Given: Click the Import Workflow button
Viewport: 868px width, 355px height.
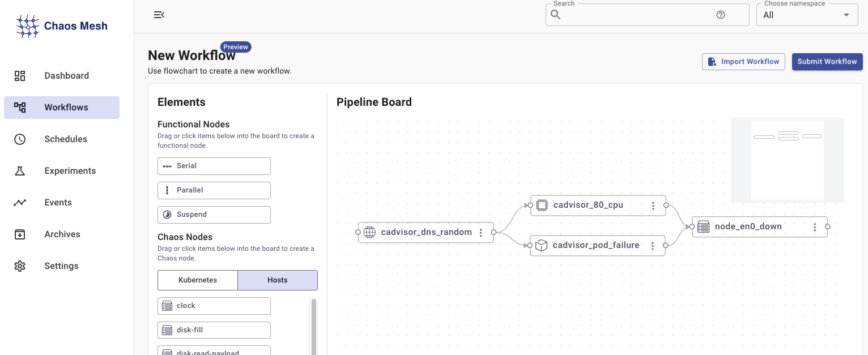Looking at the screenshot, I should (x=743, y=62).
